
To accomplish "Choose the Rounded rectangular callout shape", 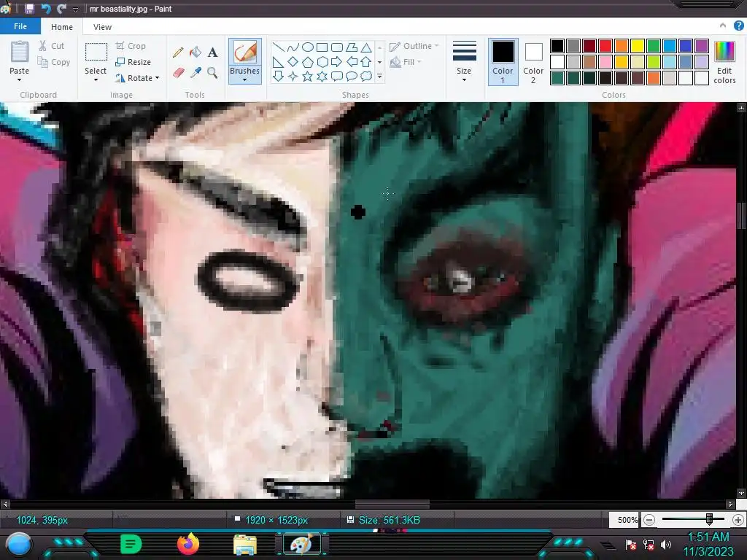I will (x=337, y=76).
